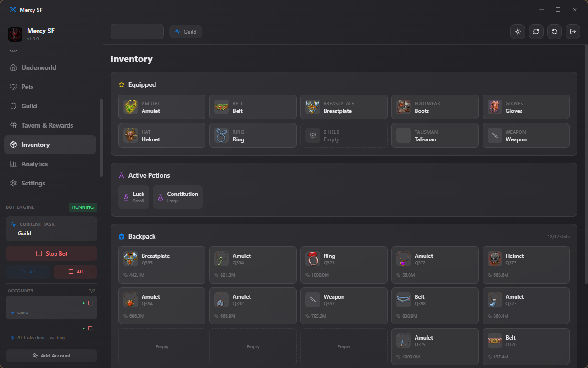The height and width of the screenshot is (368, 588).
Task: Click the Stop Bot button
Action: click(51, 253)
